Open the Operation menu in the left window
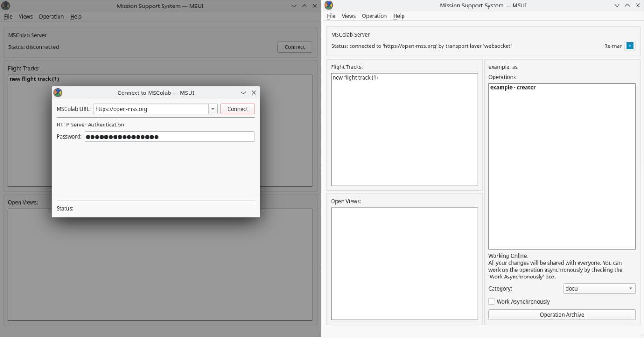This screenshot has width=644, height=338. click(x=51, y=16)
